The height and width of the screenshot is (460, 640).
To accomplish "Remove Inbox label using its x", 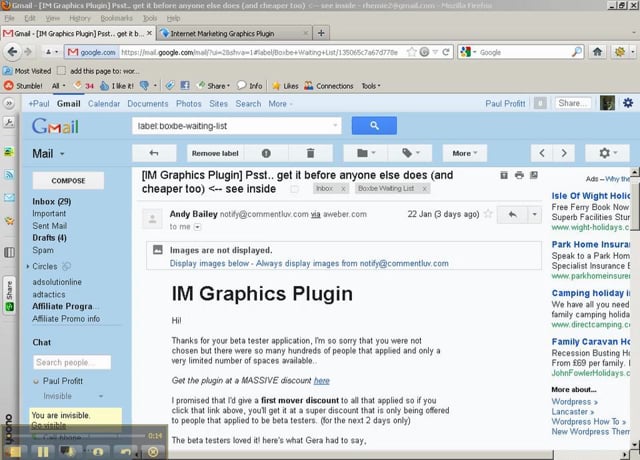I will 345,188.
